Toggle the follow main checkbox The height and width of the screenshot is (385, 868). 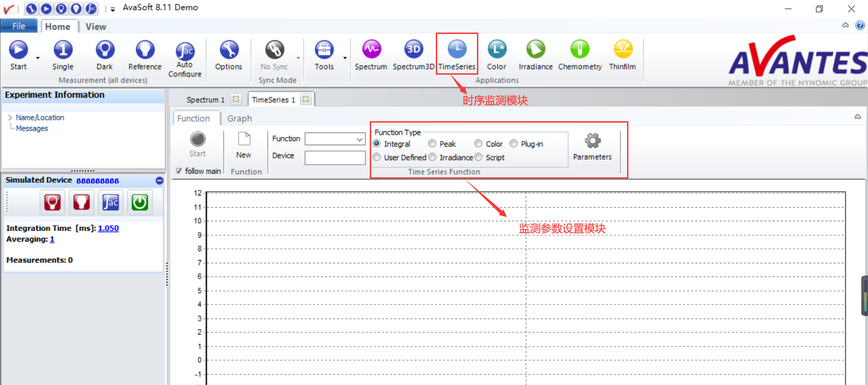point(179,171)
